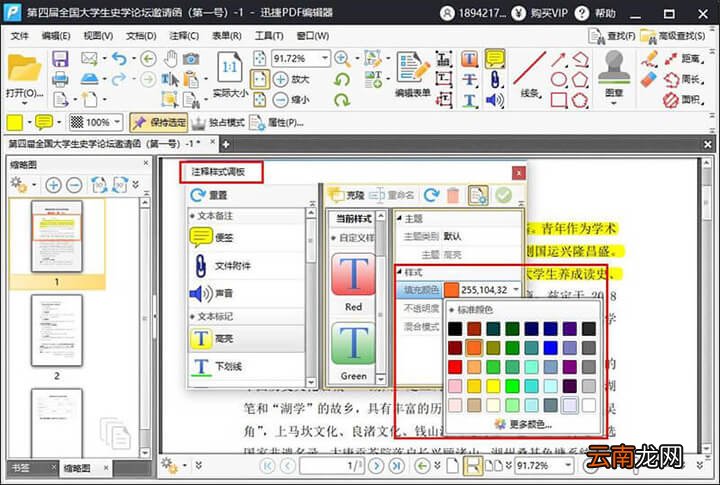Collapse the 主题 property group
The height and width of the screenshot is (485, 720).
(399, 219)
